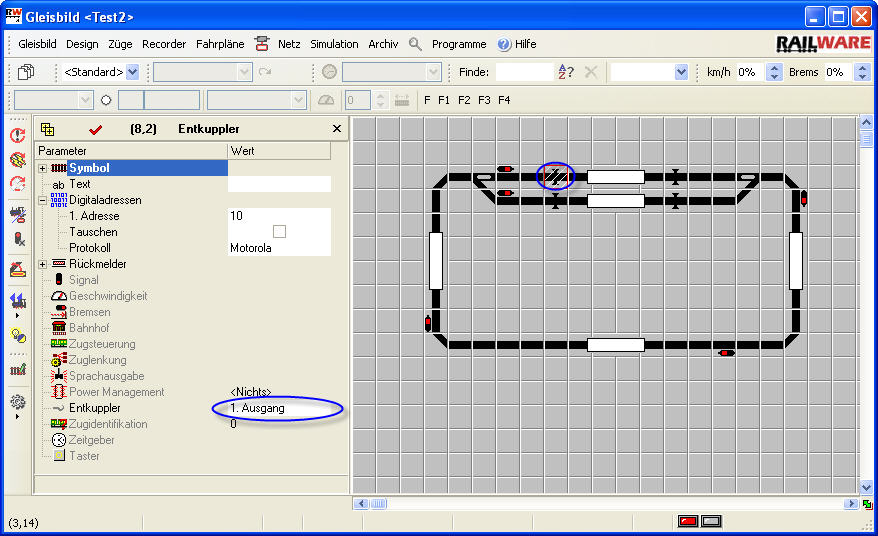878x536 pixels.
Task: Click the magnifier search icon in the menu bar
Action: [415, 44]
